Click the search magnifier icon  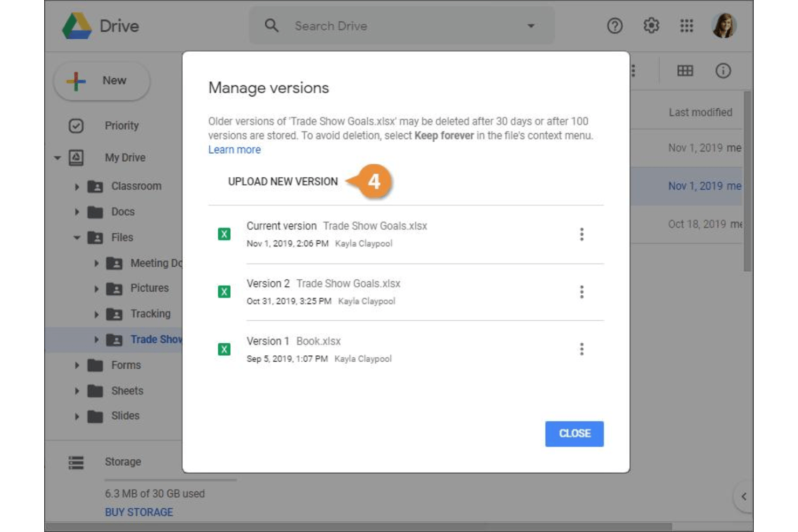pos(272,25)
